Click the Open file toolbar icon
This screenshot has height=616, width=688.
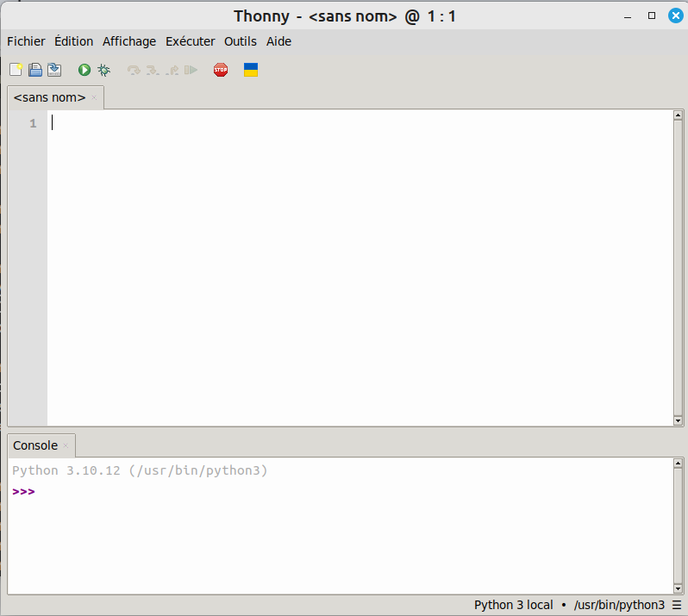[35, 70]
